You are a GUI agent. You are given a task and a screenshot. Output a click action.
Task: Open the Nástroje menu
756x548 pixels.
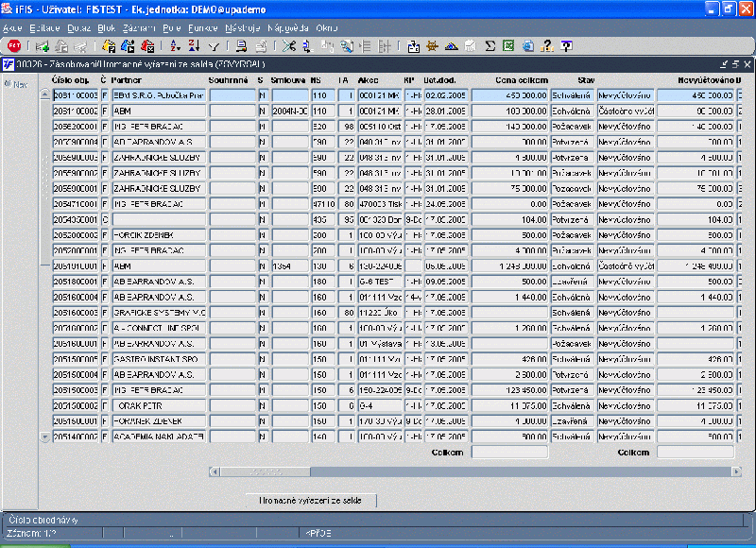click(243, 28)
